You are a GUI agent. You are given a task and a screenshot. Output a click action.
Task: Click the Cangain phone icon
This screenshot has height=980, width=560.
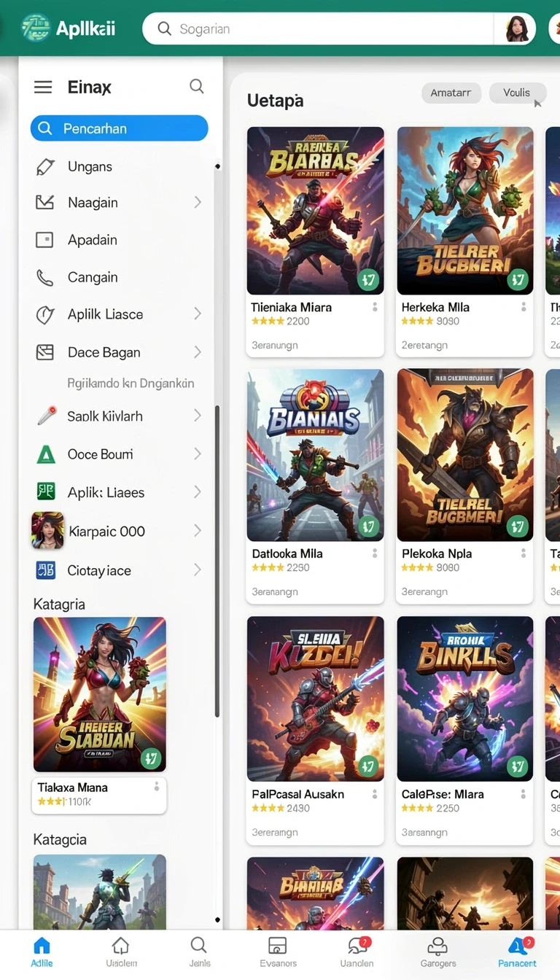[45, 278]
